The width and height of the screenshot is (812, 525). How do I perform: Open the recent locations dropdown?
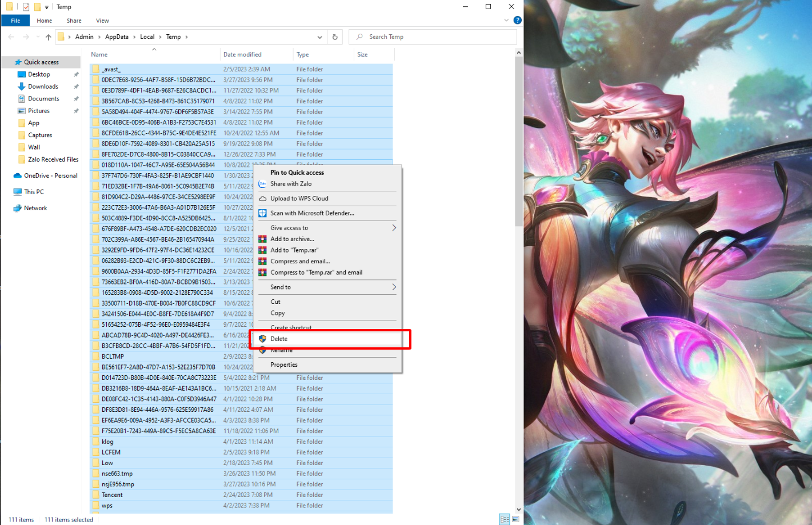(x=38, y=37)
